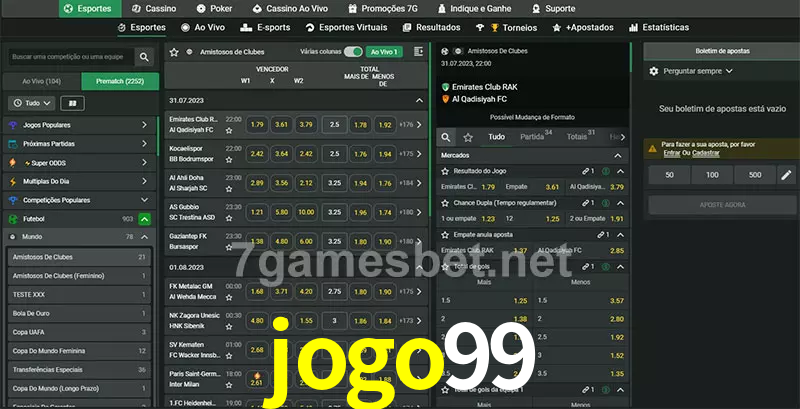Viewport: 800px width, 409px height.
Task: Favorite the Al Ahli Doha match star
Action: pos(229,188)
